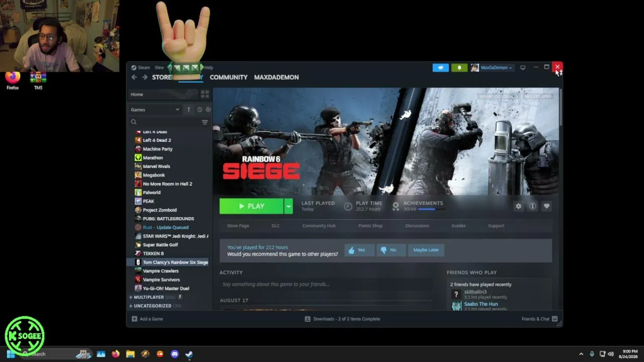Sort games with the up arrow button

(x=189, y=110)
